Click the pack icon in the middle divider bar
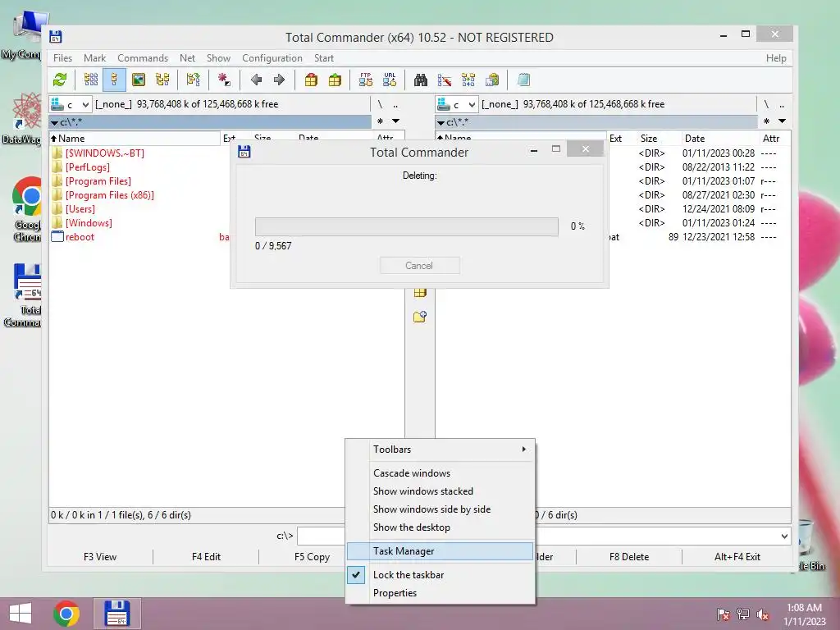This screenshot has height=630, width=840. 420,293
